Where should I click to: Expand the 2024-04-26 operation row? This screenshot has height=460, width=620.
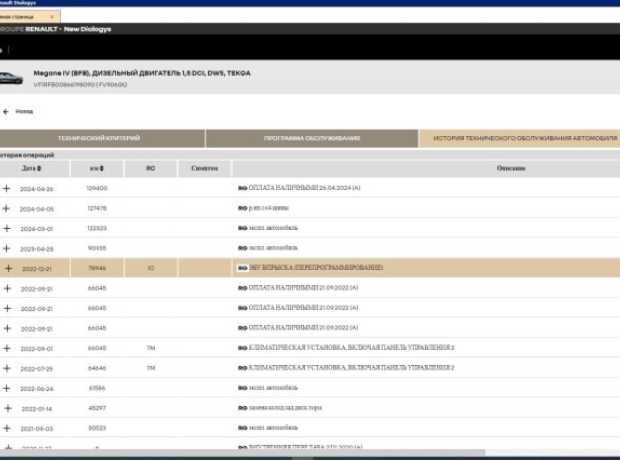tap(8, 188)
